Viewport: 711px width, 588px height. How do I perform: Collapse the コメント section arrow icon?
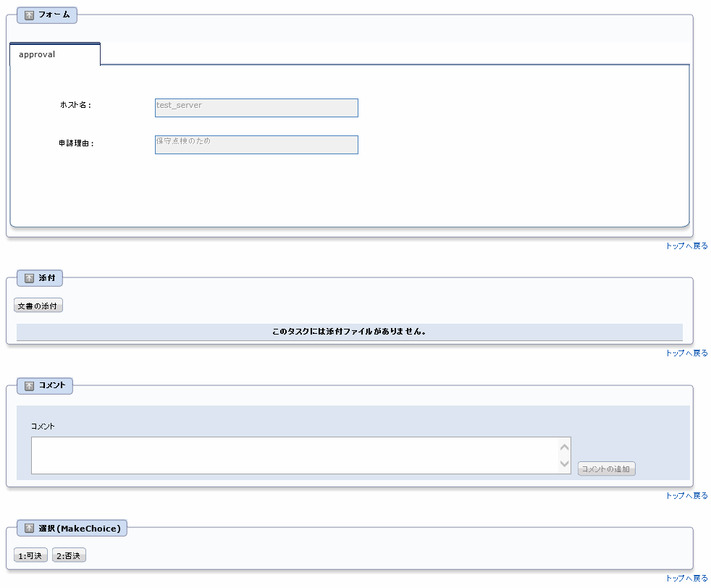point(29,386)
